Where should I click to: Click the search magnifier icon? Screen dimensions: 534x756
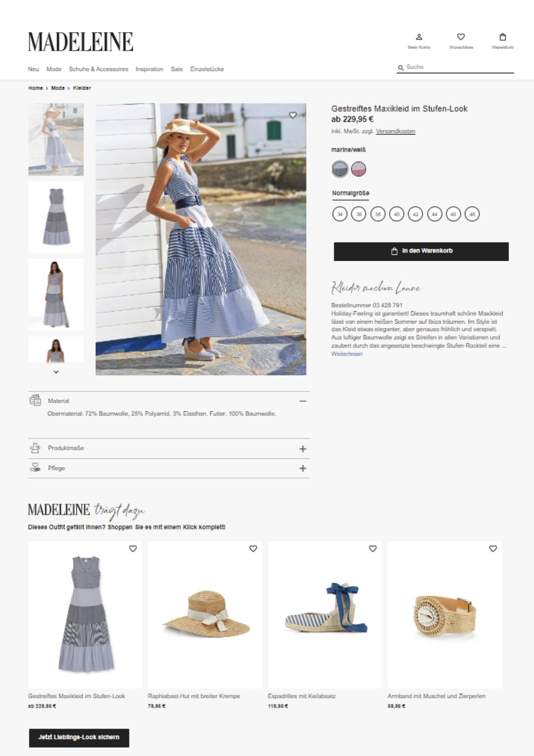click(x=401, y=68)
